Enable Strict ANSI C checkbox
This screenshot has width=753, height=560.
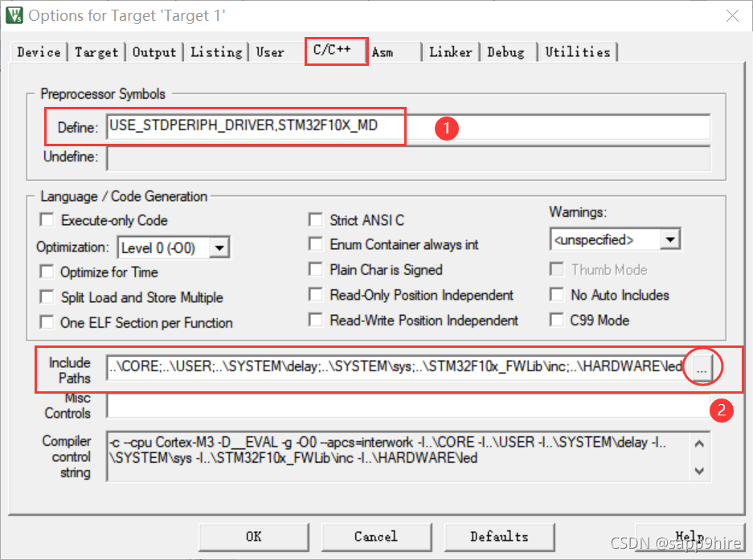pyautogui.click(x=316, y=220)
